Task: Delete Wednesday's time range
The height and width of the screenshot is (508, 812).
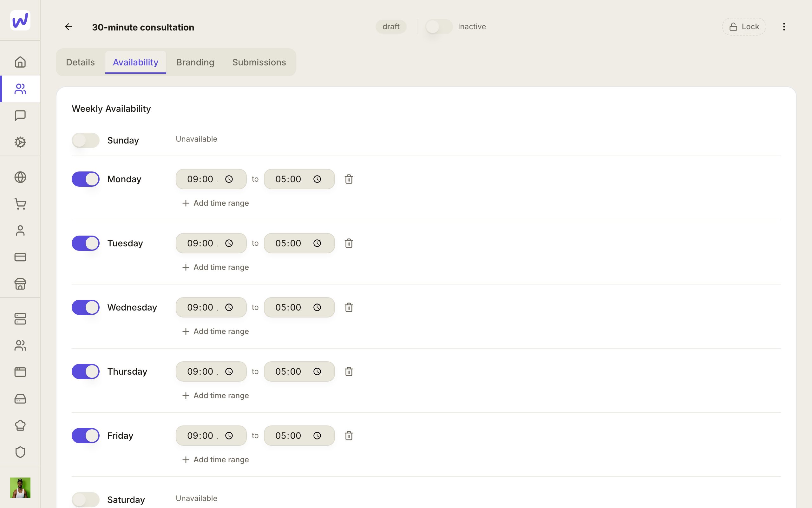Action: tap(349, 307)
